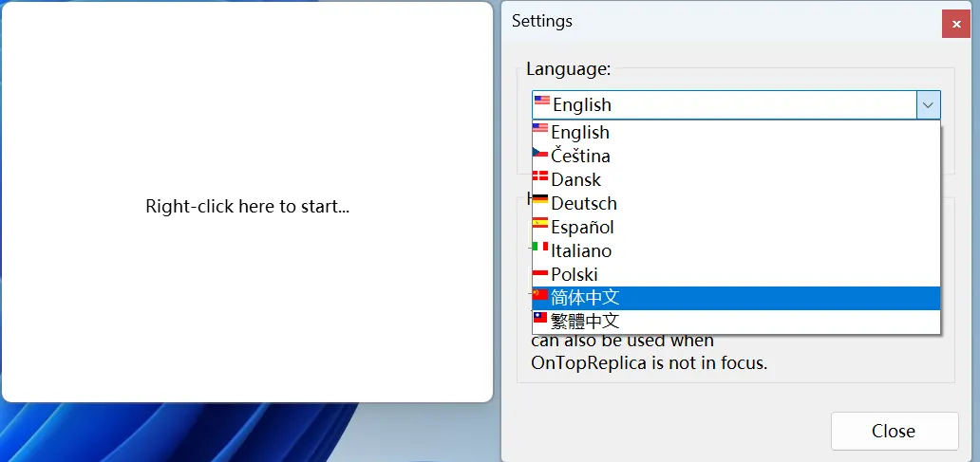Close Settings window with red X
980x462 pixels.
pos(956,25)
